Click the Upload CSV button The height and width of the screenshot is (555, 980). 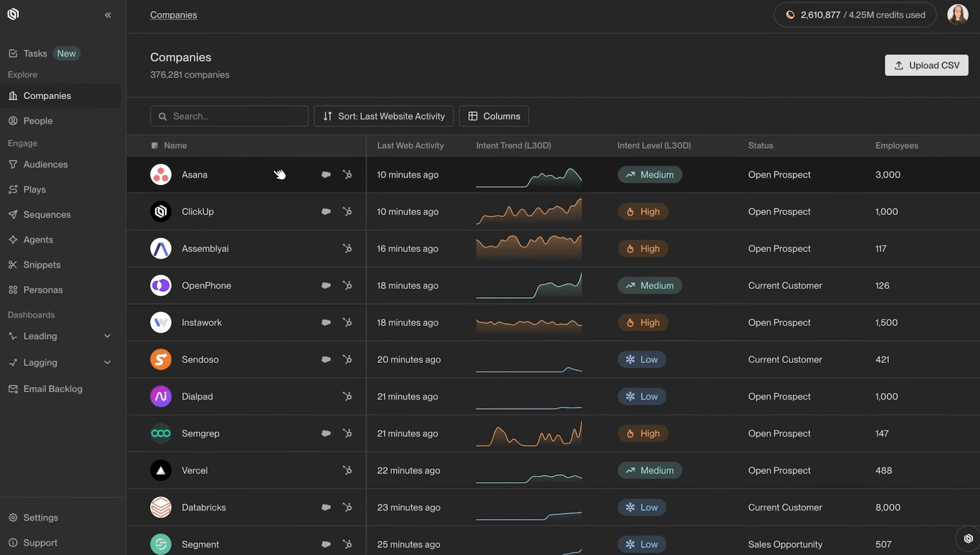pyautogui.click(x=926, y=65)
